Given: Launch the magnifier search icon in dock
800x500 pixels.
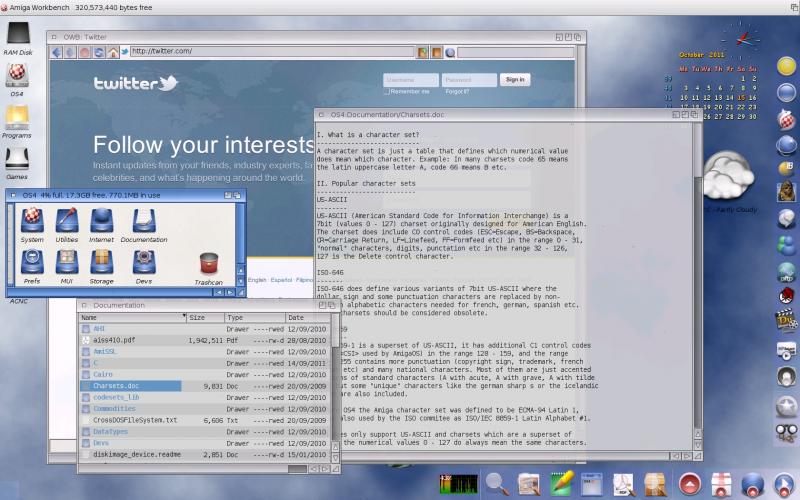Looking at the screenshot, I should pyautogui.click(x=497, y=483).
